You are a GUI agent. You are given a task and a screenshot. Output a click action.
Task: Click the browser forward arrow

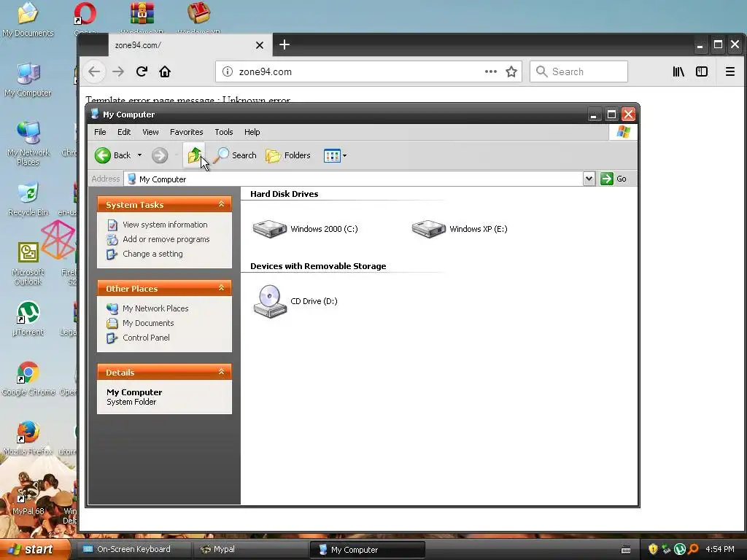click(x=118, y=71)
